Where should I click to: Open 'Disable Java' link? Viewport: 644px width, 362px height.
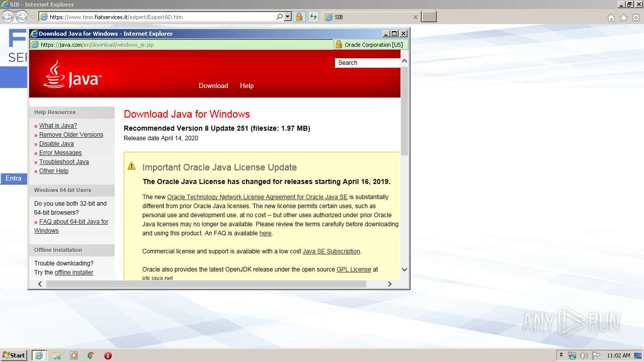click(56, 144)
